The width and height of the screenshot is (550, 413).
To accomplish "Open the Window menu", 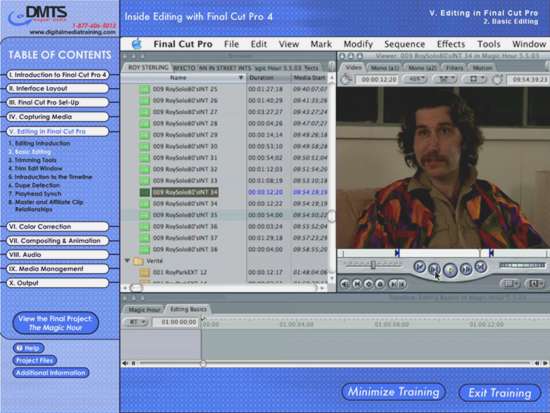I will [x=529, y=44].
